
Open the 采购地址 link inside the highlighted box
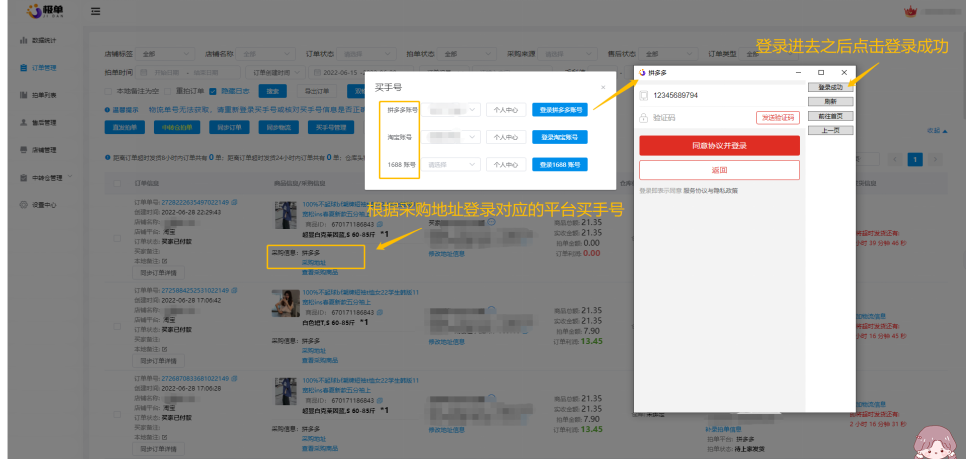313,262
